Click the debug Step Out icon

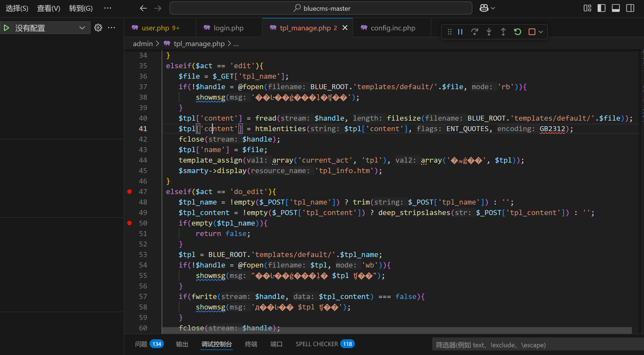[x=503, y=32]
